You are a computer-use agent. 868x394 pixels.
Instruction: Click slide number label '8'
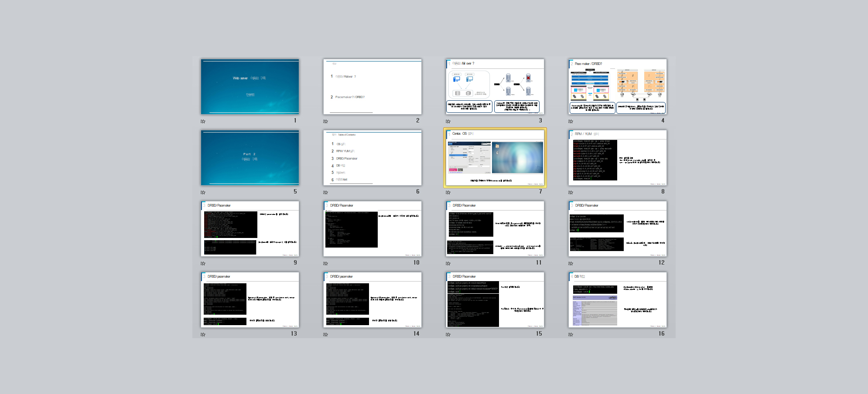tap(663, 192)
